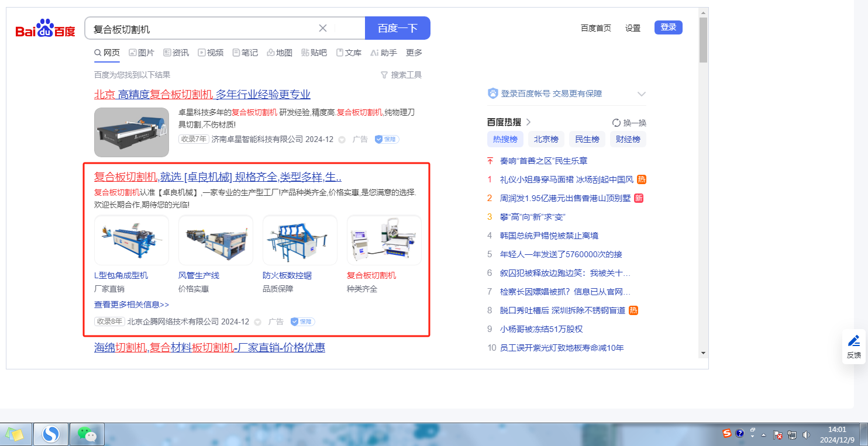The width and height of the screenshot is (868, 446).
Task: Open hot topic 周润发1.95亿港元出售香港山顶别墅
Action: click(x=566, y=198)
